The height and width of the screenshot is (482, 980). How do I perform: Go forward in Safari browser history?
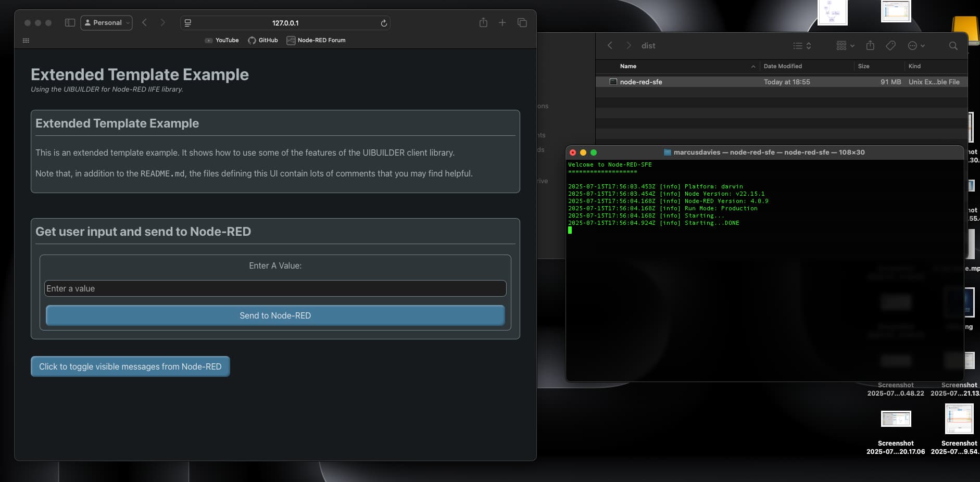[x=162, y=23]
